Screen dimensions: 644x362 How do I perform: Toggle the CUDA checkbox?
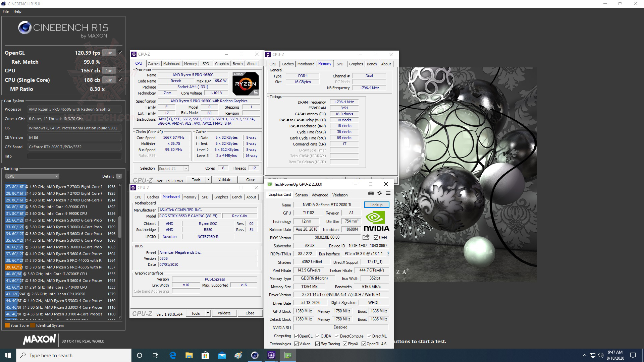coord(317,336)
